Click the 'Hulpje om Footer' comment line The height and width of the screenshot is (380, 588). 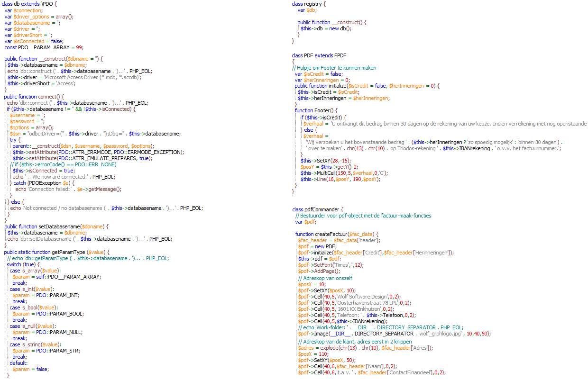click(334, 68)
